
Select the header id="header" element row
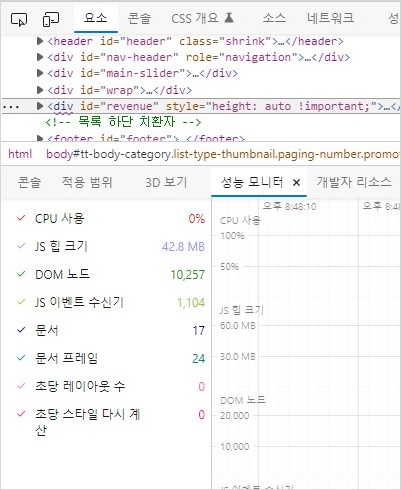click(195, 41)
